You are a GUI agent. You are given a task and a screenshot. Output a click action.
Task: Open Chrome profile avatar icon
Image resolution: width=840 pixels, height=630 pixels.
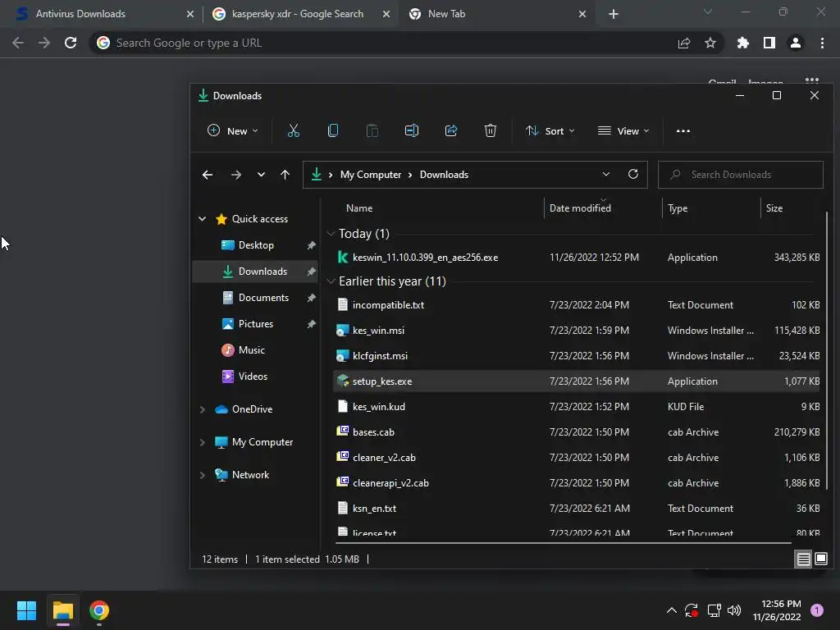796,43
